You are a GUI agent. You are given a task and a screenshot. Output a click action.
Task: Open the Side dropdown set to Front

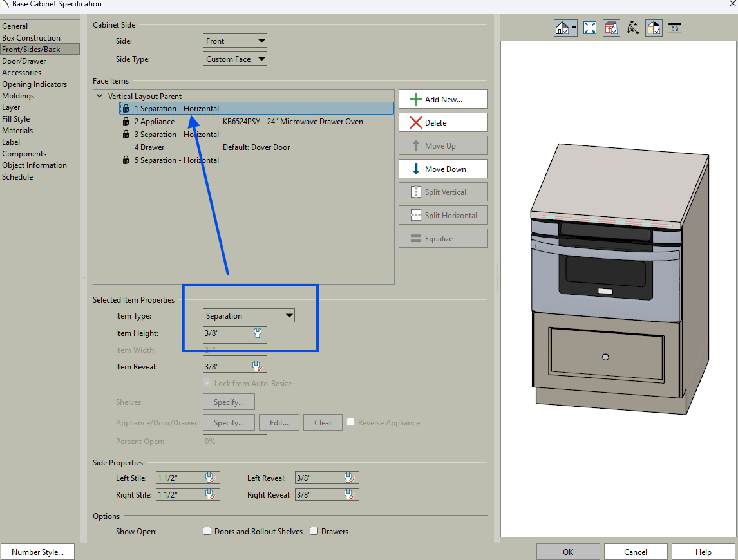pos(235,41)
